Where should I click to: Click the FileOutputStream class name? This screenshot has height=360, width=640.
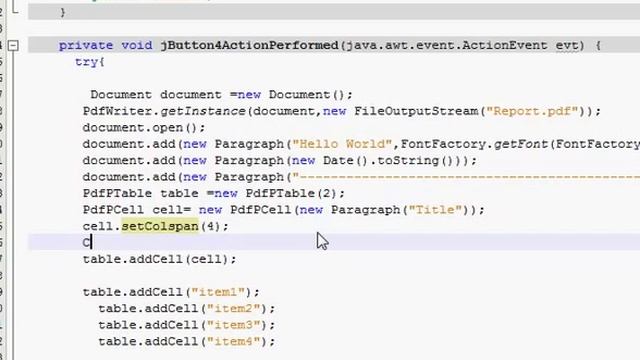click(x=416, y=111)
